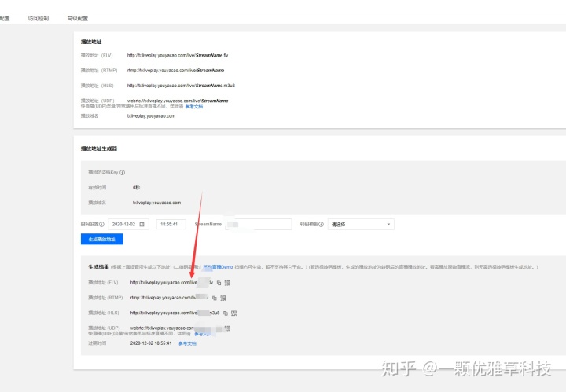Select the generated HLS URL text
566x392 pixels.
click(175, 313)
